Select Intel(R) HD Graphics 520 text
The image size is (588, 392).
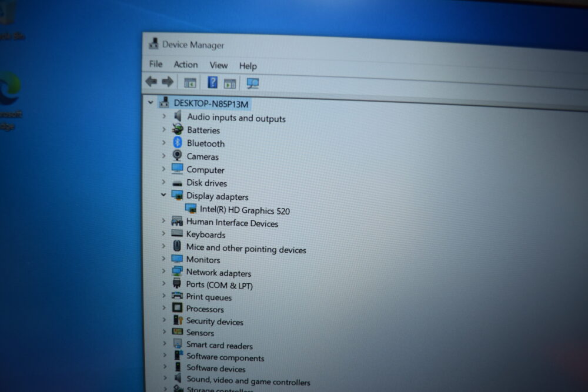click(245, 210)
